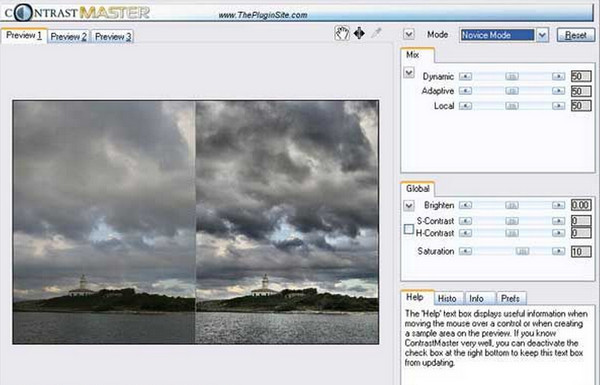Click the H-Contrast slider thumb
This screenshot has width=600, height=385.
(x=512, y=233)
